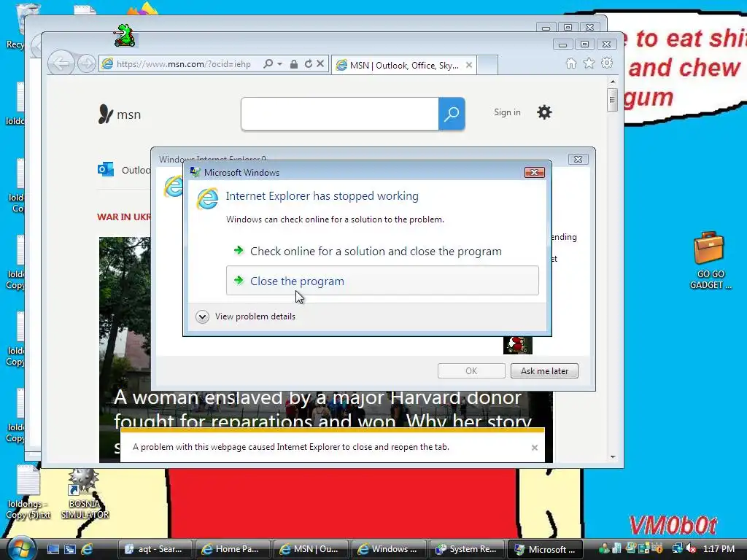Minimize the front MSN Internet Explorer window
Screen dimensions: 747x560
pyautogui.click(x=562, y=44)
